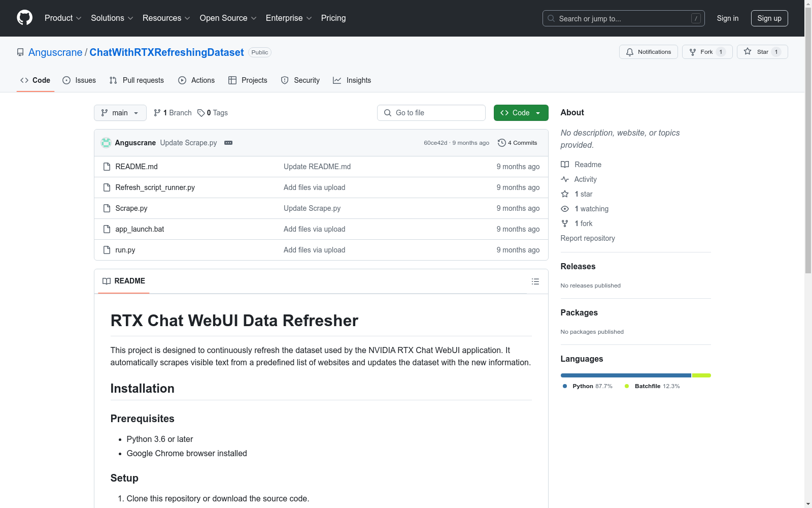Click the Fork count badge
Viewport: 812px width, 508px height.
[x=721, y=52]
